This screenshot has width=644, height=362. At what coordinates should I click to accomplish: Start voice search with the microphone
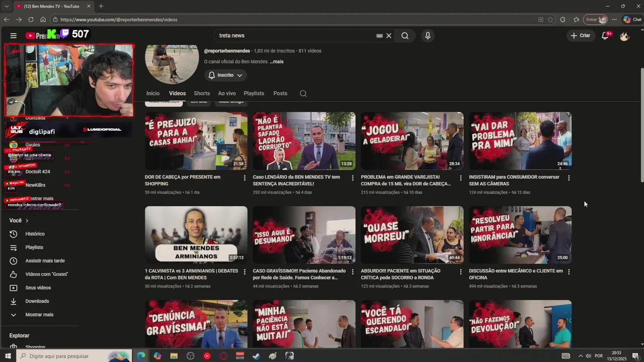point(428,36)
